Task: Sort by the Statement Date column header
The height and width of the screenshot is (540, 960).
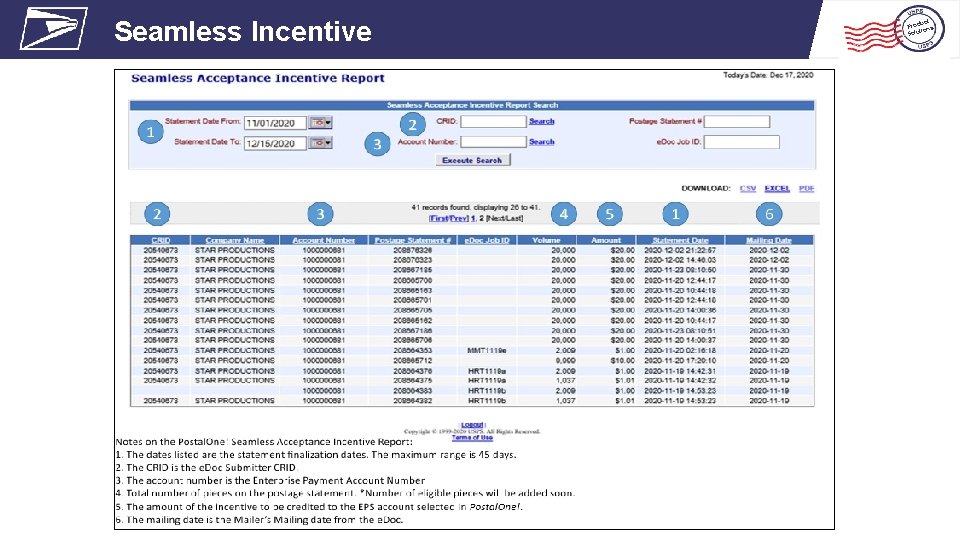Action: 680,240
